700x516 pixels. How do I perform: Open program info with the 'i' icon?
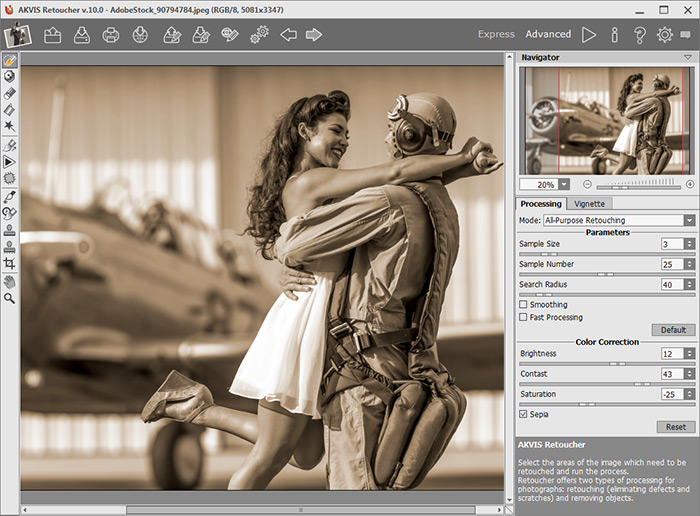tap(614, 35)
